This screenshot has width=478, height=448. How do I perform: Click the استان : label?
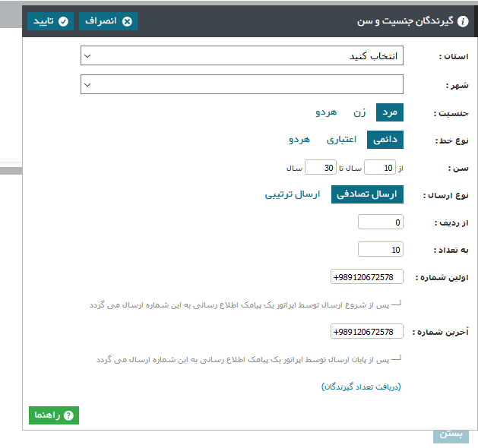pyautogui.click(x=454, y=56)
